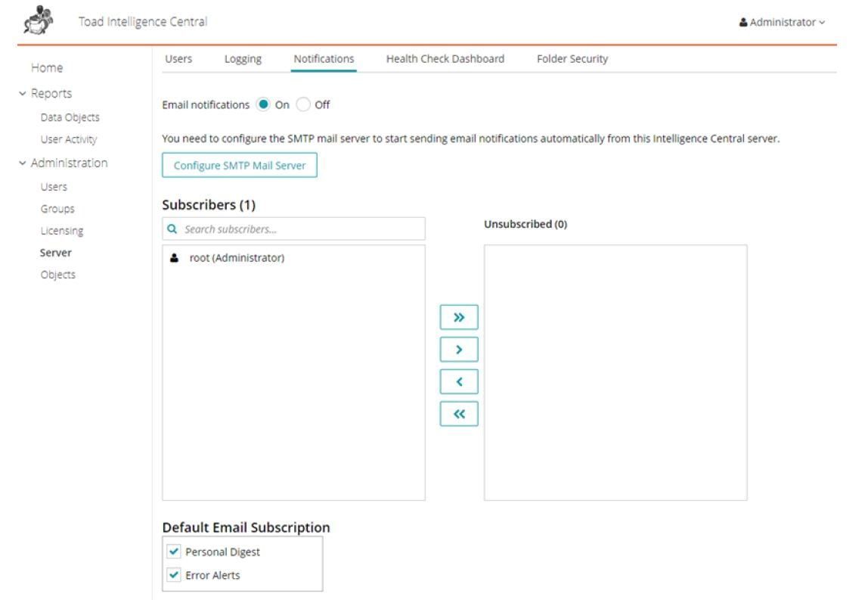
Task: Click the Default Email Subscription heading
Action: pos(246,527)
